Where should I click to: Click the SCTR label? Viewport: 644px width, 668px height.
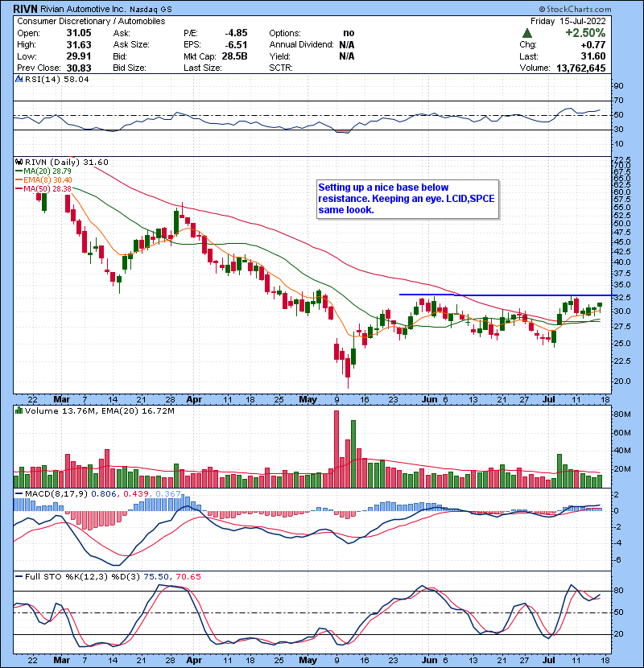click(x=281, y=68)
